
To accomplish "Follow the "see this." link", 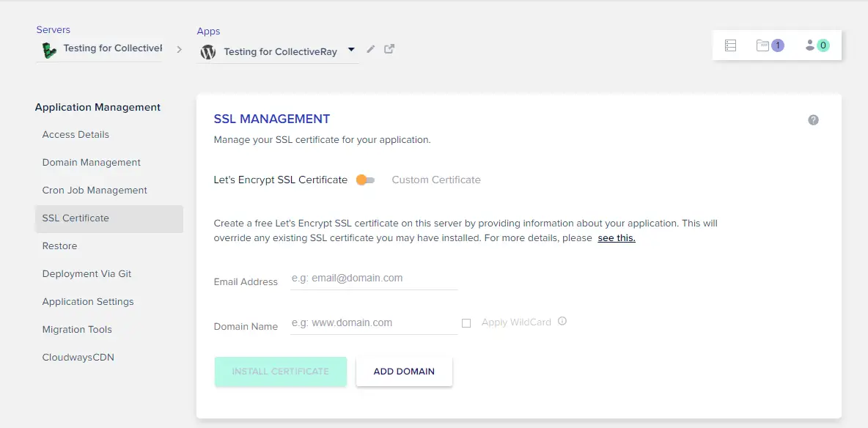I will (617, 239).
